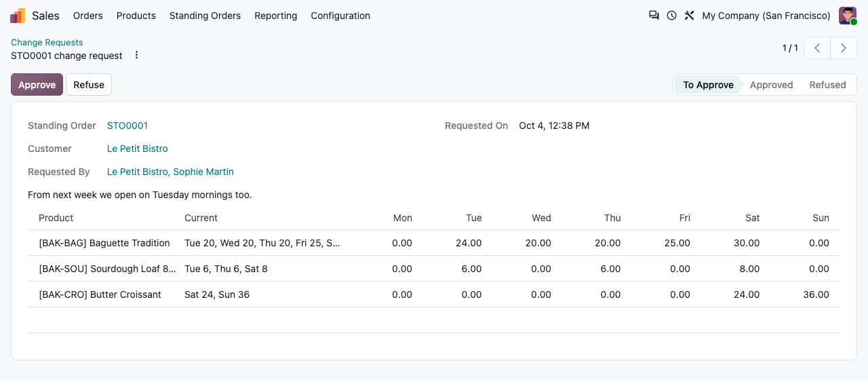Click the Sat column header
The height and width of the screenshot is (380, 868).
753,218
